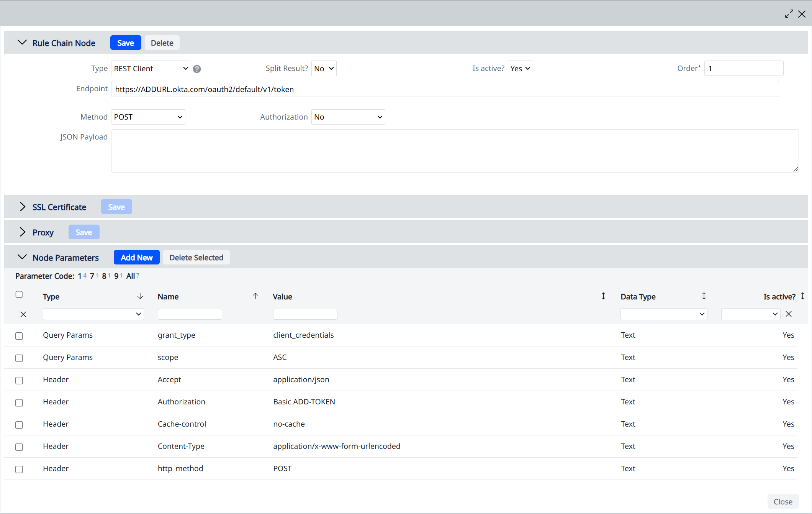Open the Method POST dropdown
Image resolution: width=812 pixels, height=514 pixels.
[148, 117]
